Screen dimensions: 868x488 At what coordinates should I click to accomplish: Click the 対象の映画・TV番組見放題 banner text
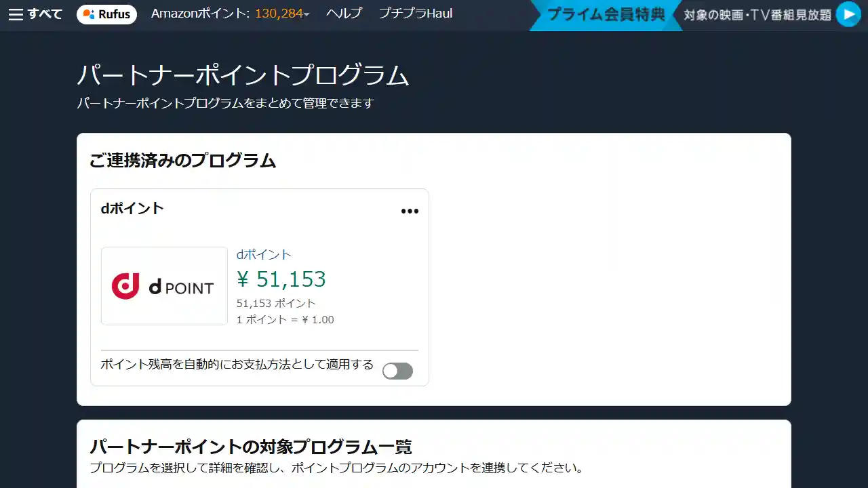(757, 15)
